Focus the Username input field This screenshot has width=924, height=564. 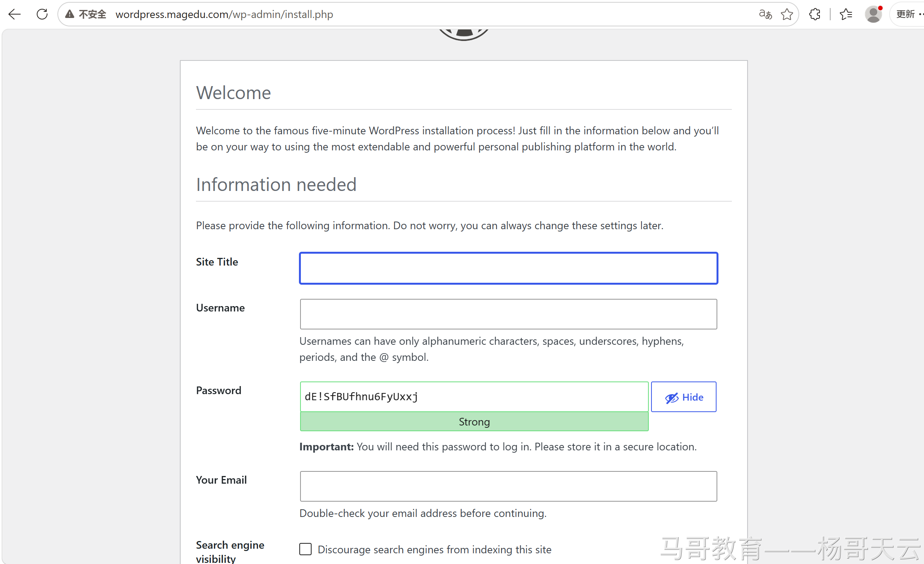click(x=508, y=314)
